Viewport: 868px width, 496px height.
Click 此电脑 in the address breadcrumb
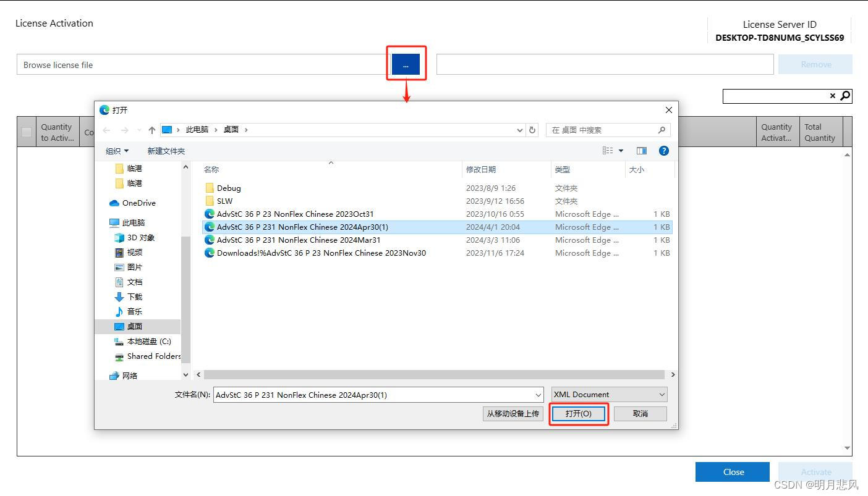[x=197, y=130]
